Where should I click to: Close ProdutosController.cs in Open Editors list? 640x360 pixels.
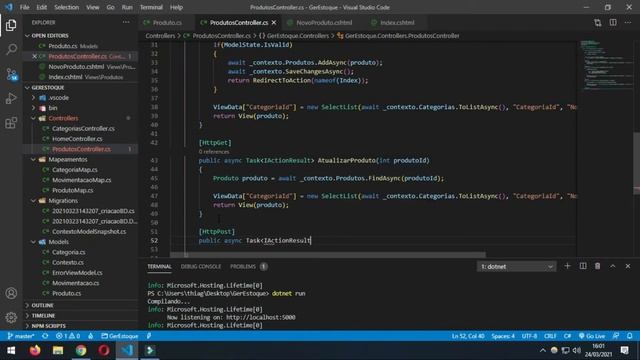pos(34,56)
